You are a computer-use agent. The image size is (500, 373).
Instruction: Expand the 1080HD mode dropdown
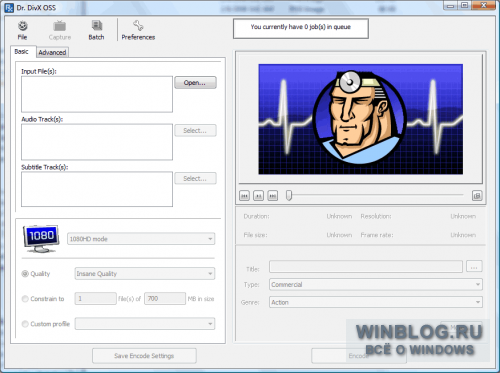point(141,239)
